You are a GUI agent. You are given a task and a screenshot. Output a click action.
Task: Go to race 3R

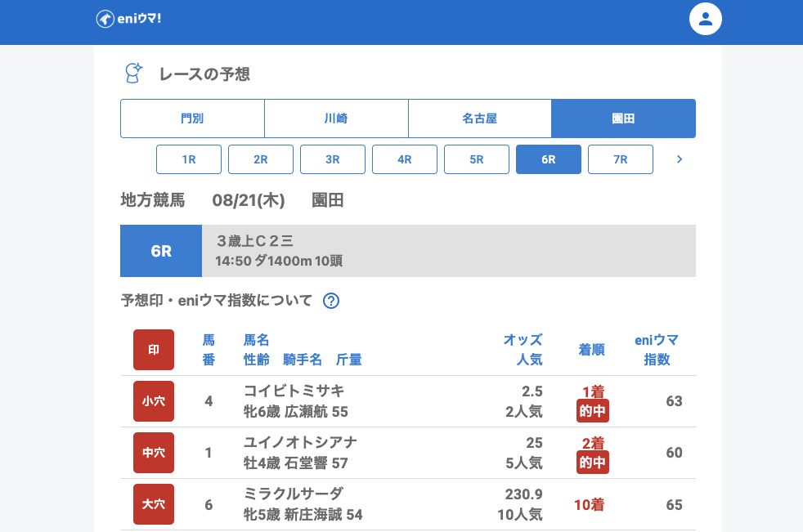coord(333,159)
